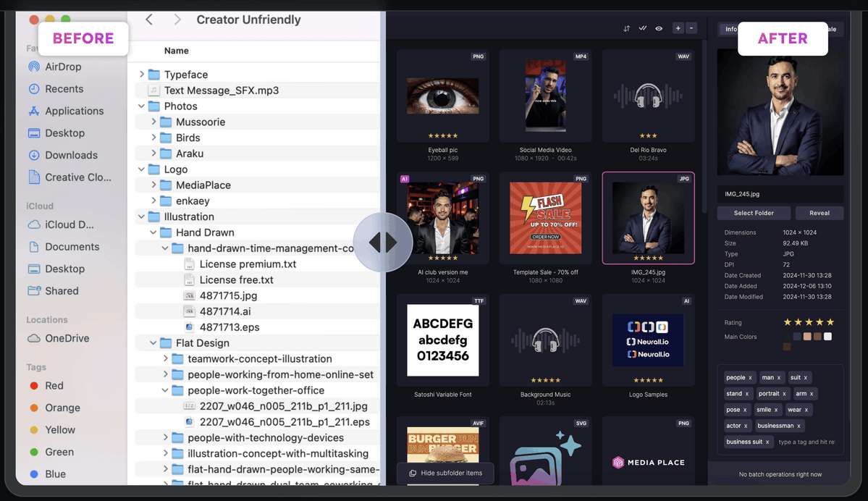Click the sort order arrows icon
Screen dimensions: 868x501
627,28
